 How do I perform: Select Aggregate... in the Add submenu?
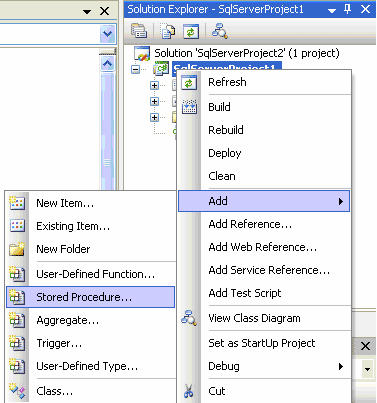click(x=90, y=320)
